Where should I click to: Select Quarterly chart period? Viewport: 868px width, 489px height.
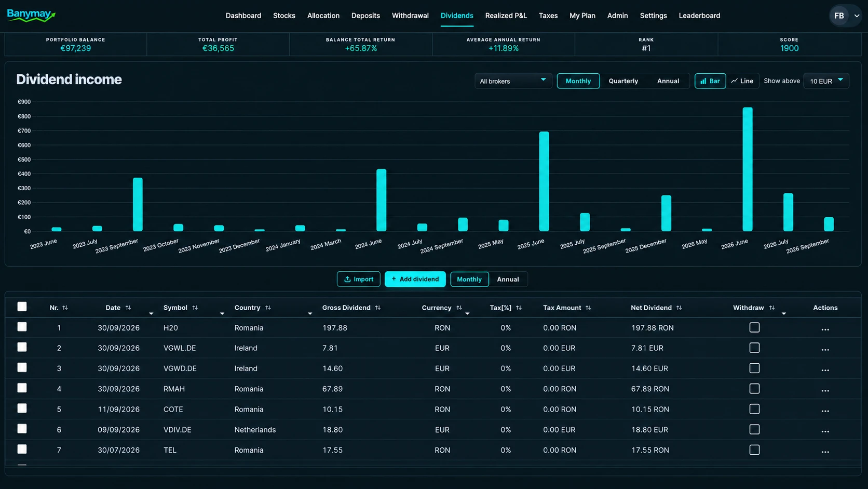tap(623, 81)
